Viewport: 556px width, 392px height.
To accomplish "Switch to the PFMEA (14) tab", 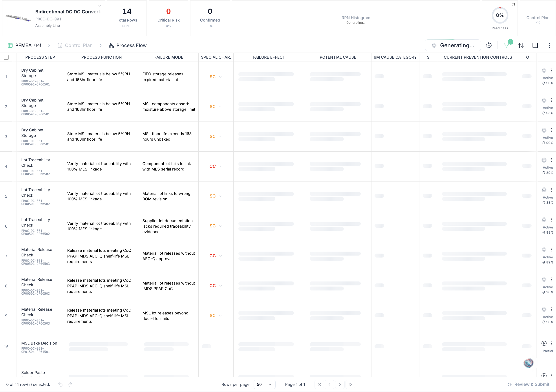I will [24, 45].
